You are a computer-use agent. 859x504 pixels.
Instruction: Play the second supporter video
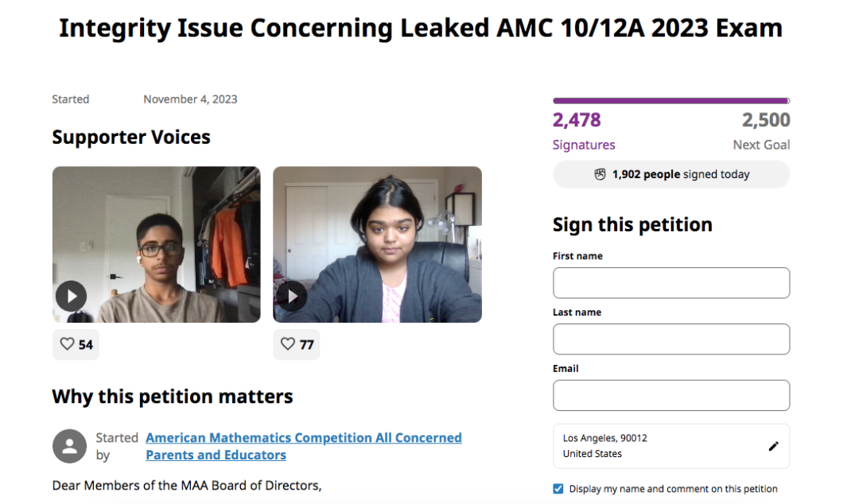click(291, 297)
